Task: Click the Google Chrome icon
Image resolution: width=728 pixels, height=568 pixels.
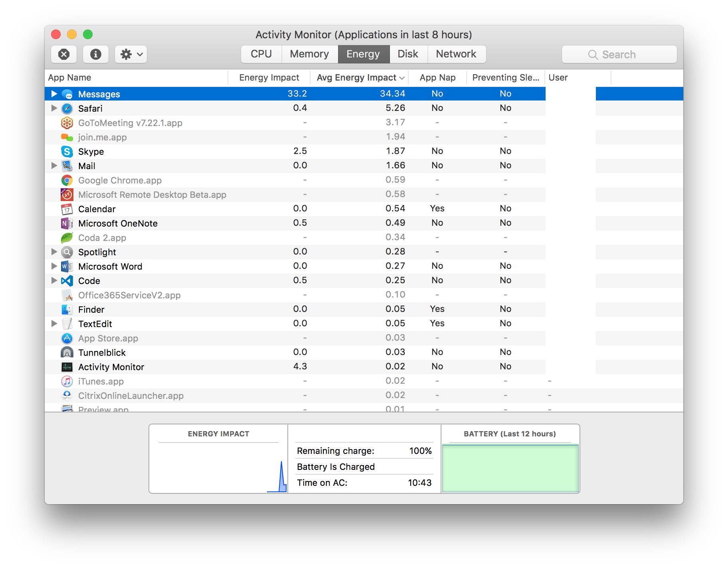Action: [67, 180]
